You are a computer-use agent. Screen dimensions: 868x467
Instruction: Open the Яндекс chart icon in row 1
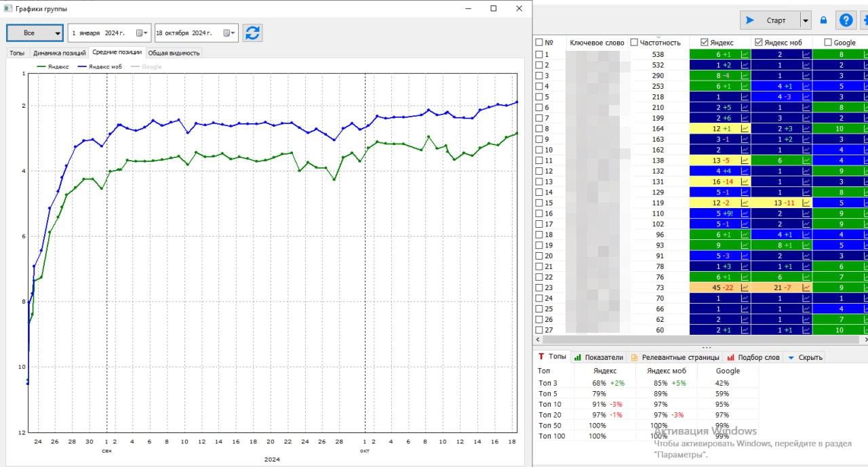(x=745, y=54)
